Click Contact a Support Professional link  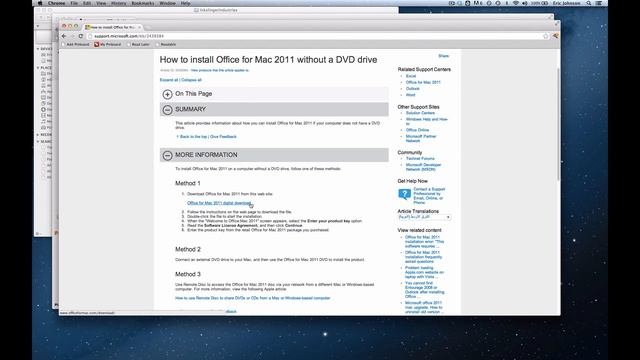pyautogui.click(x=429, y=196)
